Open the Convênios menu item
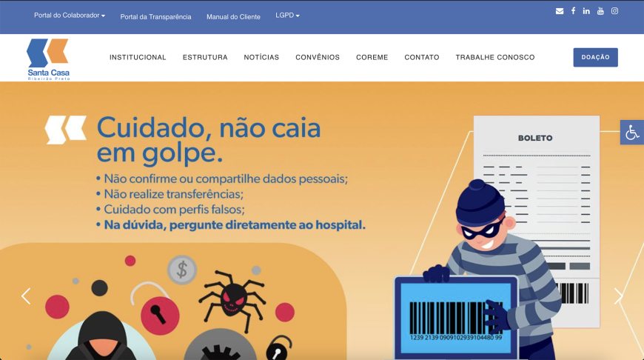This screenshot has height=360, width=644. coord(318,57)
